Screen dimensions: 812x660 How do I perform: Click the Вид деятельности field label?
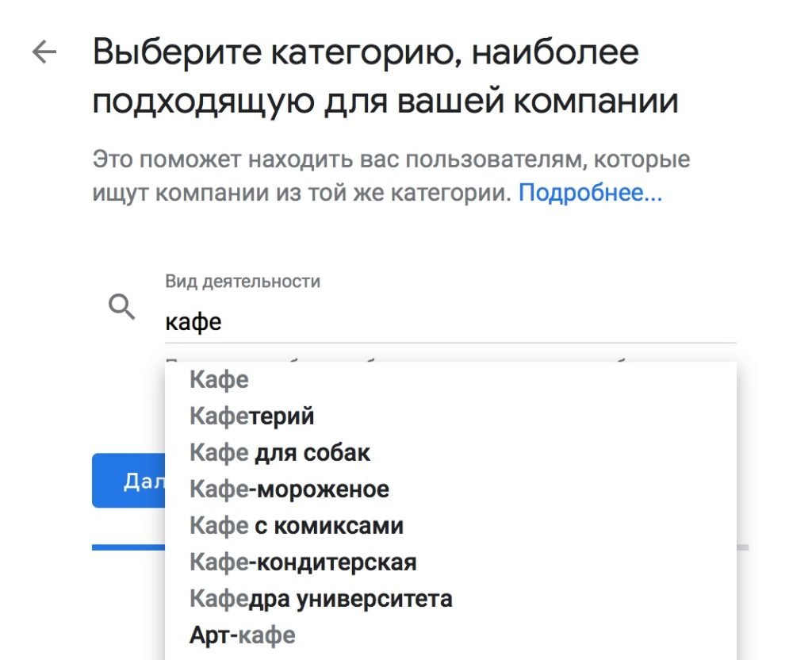pyautogui.click(x=241, y=281)
